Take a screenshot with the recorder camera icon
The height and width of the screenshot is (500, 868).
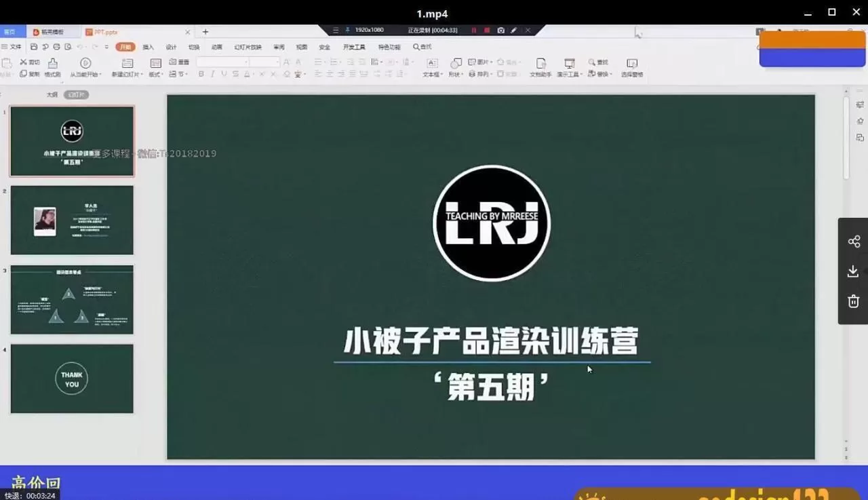point(502,30)
